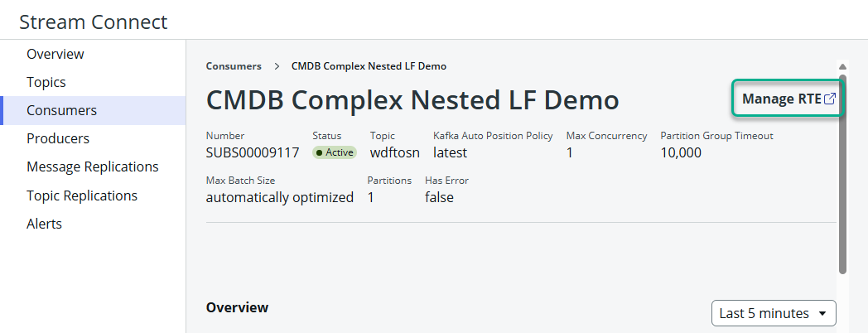Click the subscription number SUBS00009117

coord(253,152)
